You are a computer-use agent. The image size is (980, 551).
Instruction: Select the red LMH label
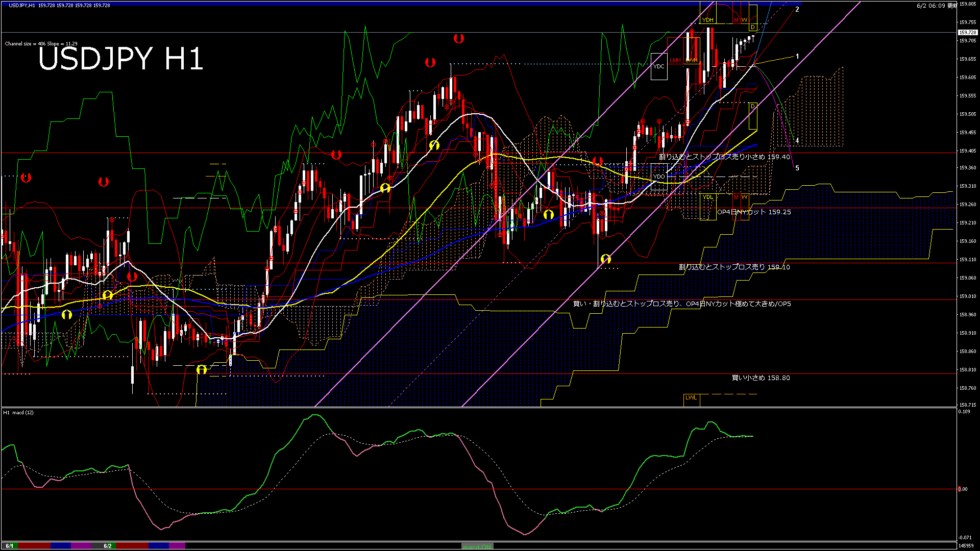click(x=675, y=60)
